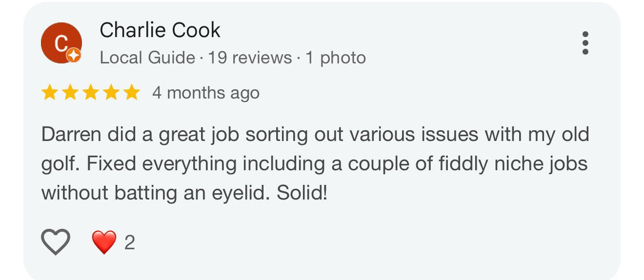Click the second yellow rating star
This screenshot has height=280, width=644.
click(70, 92)
